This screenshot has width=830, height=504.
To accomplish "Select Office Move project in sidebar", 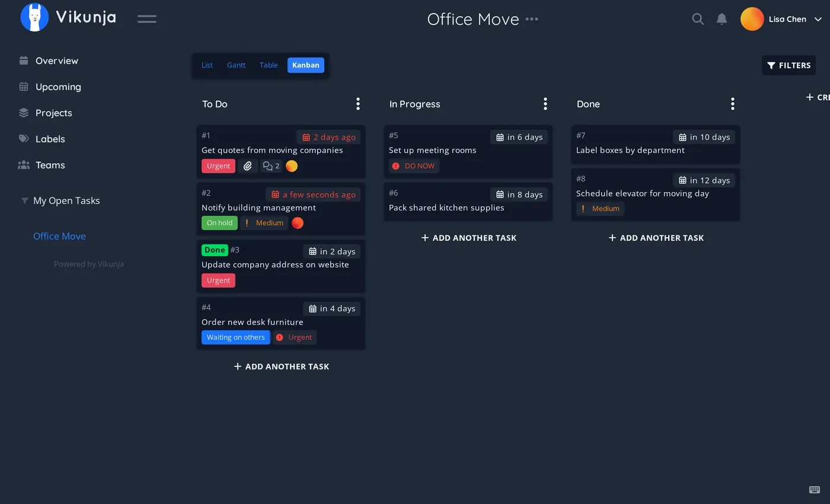I will coord(59,236).
